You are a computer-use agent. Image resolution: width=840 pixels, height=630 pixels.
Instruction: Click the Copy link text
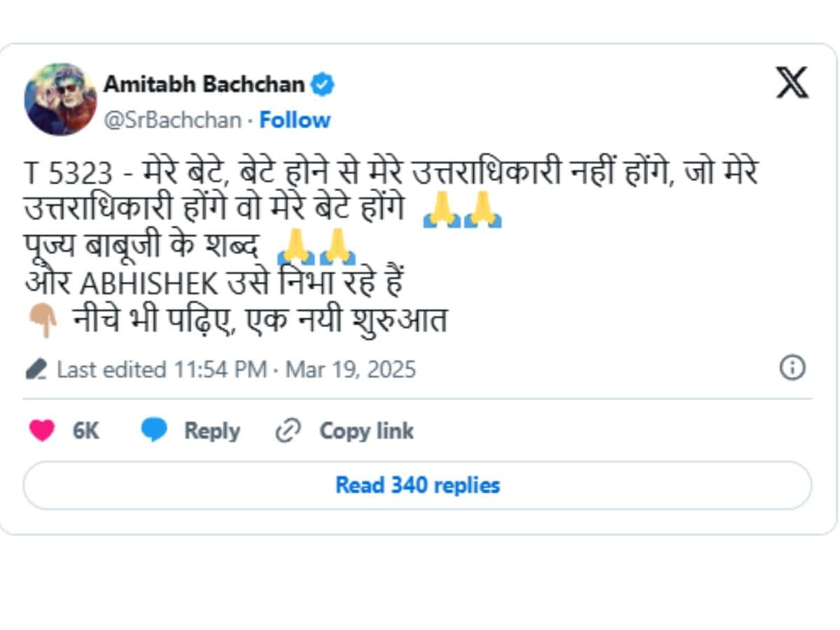(x=366, y=430)
